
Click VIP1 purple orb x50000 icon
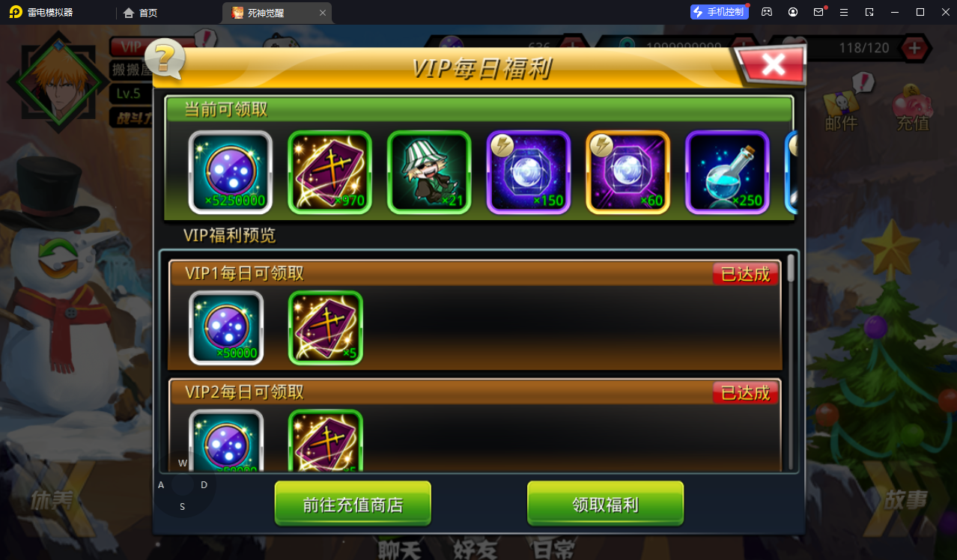226,328
